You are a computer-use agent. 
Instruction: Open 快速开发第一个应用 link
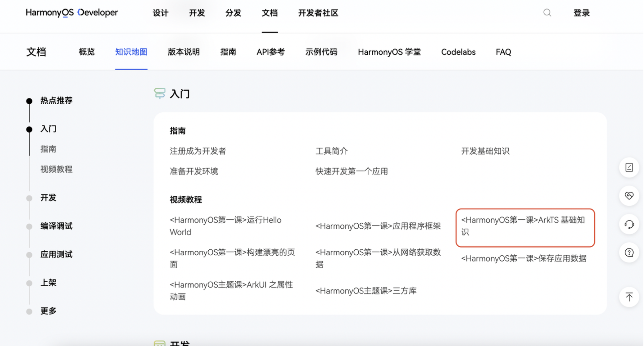point(351,171)
